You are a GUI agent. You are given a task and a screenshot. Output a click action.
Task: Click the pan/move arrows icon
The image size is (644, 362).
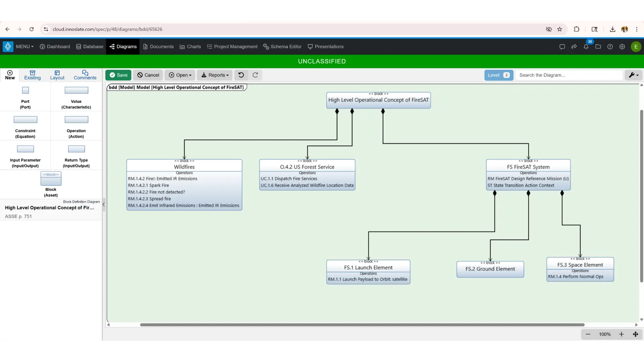click(x=635, y=334)
